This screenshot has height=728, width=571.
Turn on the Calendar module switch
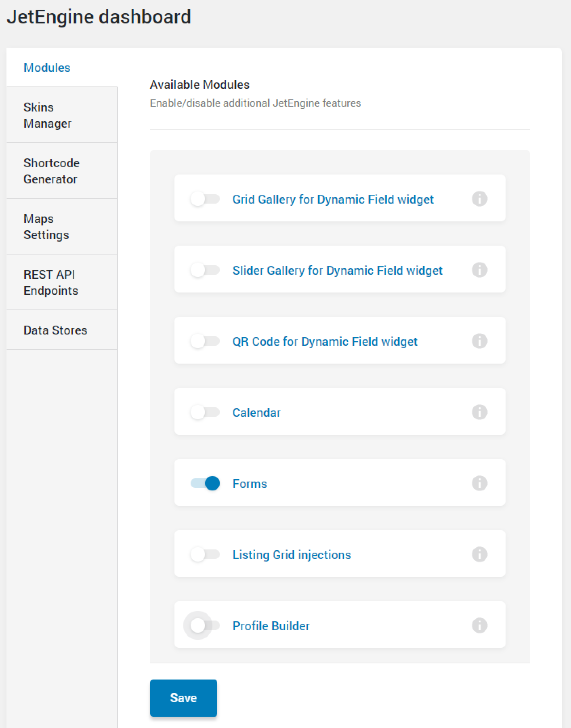pos(205,412)
